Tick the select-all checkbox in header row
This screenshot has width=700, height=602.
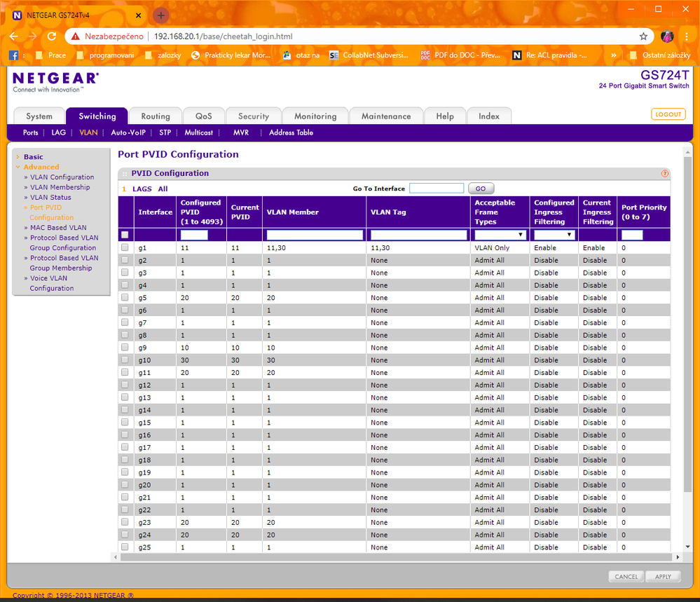tap(125, 235)
